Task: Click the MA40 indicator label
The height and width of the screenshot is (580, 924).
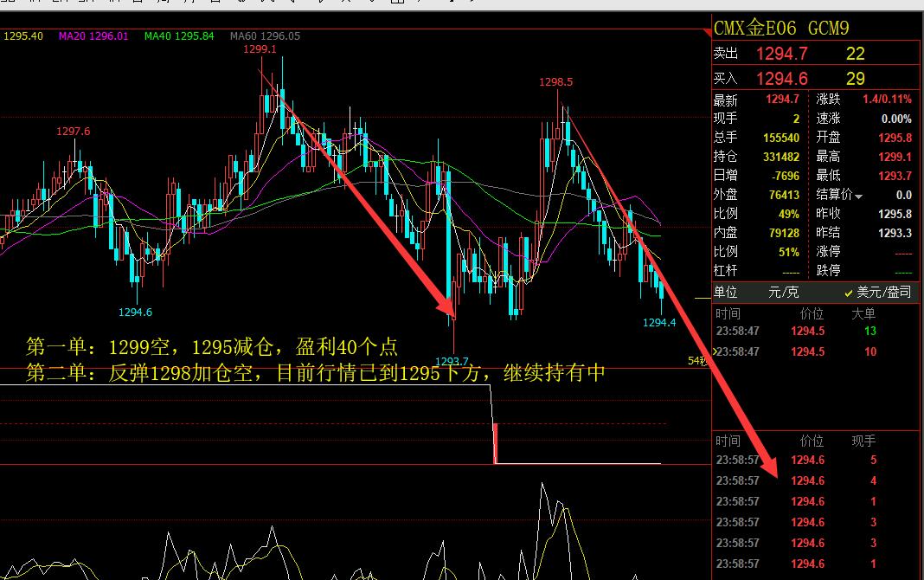Action: point(179,36)
